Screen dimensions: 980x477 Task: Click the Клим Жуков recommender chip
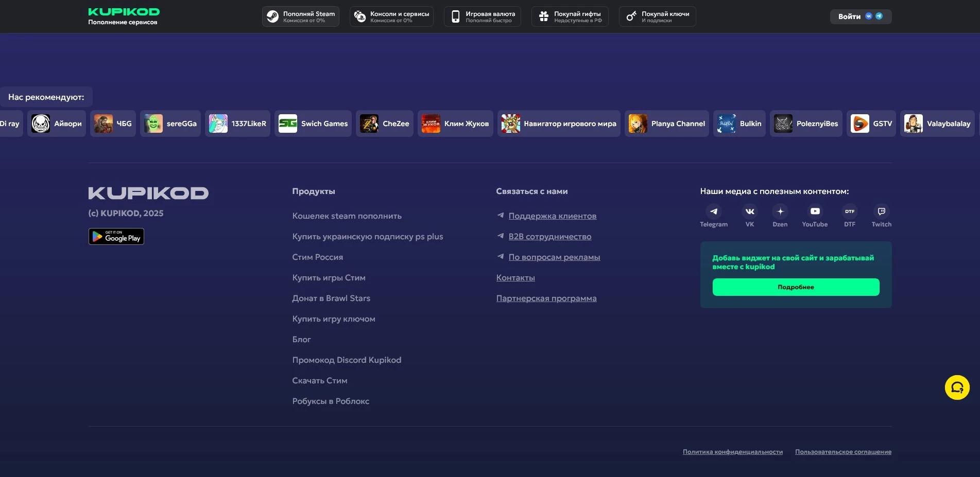(x=455, y=123)
